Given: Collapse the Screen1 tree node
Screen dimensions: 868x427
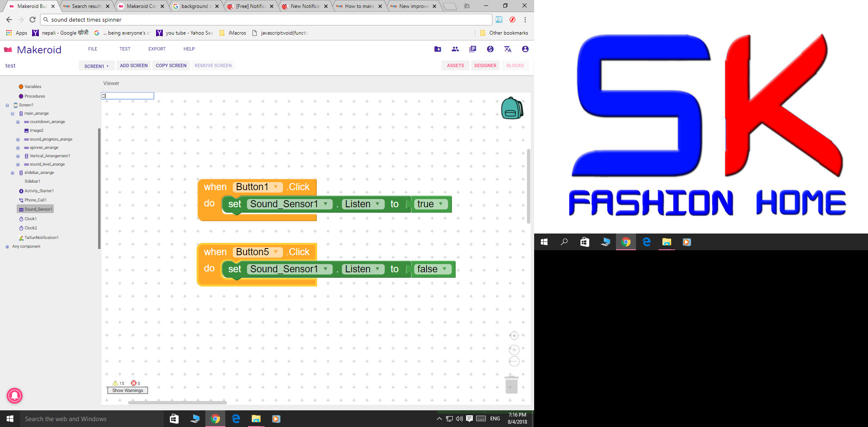Looking at the screenshot, I should 7,105.
